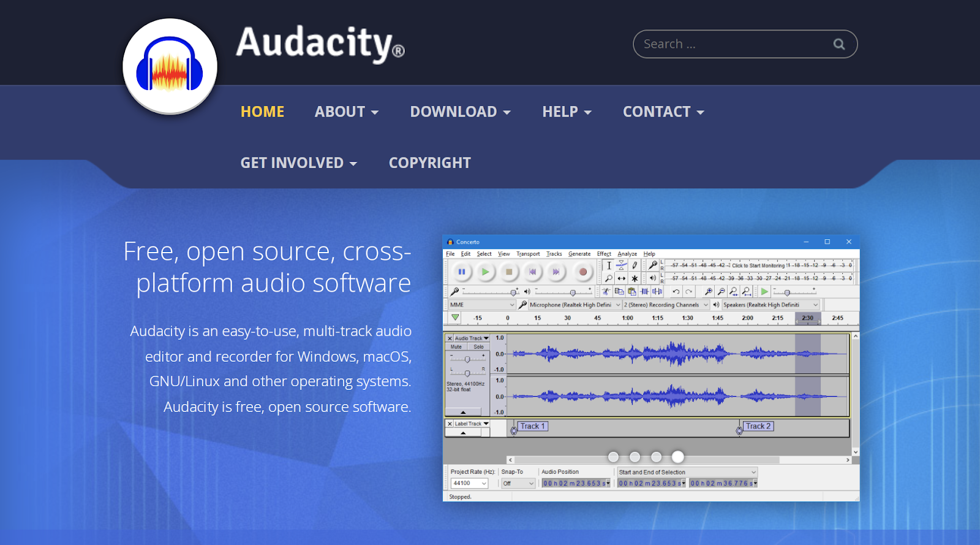Open the HOME navigation tab
The width and height of the screenshot is (980, 545).
(262, 112)
